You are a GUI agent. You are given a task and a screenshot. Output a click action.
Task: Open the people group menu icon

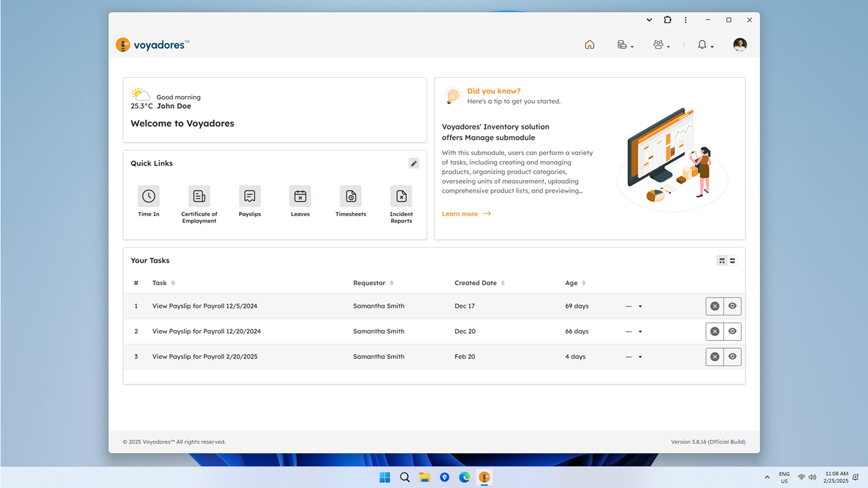[x=661, y=44]
